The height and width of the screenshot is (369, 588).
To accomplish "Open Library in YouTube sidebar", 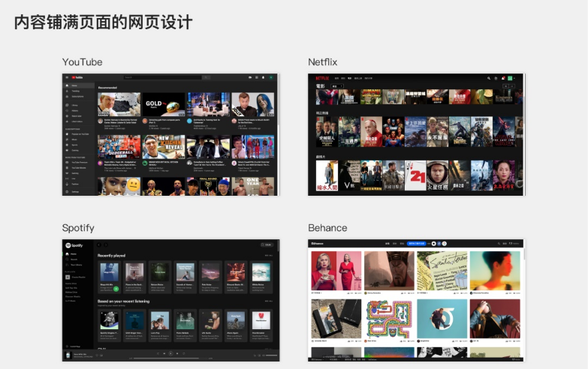I will pyautogui.click(x=78, y=105).
